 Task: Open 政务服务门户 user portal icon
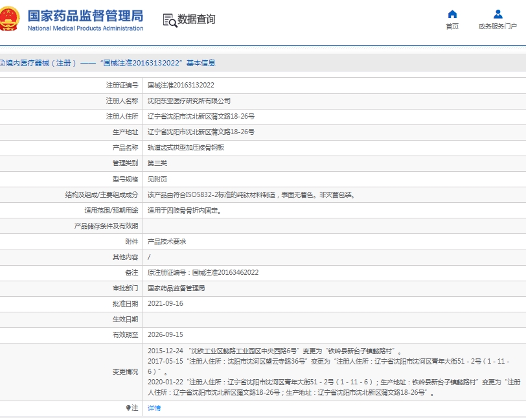tap(497, 14)
